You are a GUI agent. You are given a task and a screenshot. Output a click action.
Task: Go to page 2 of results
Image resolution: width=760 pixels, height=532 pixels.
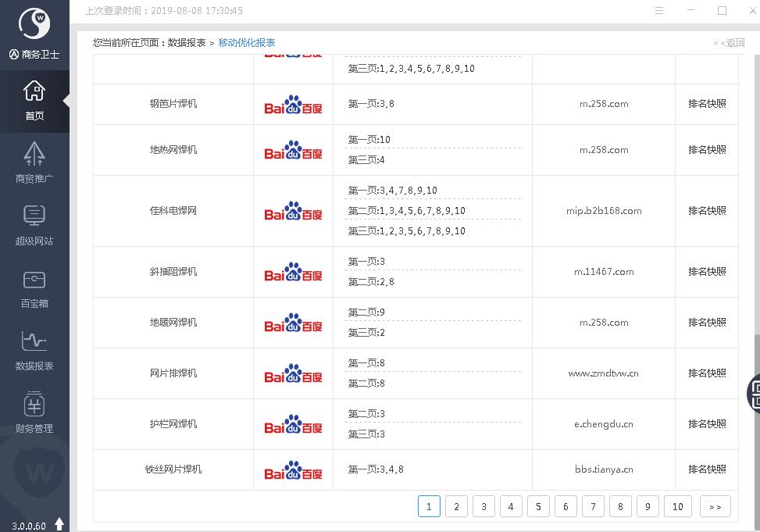pyautogui.click(x=456, y=506)
